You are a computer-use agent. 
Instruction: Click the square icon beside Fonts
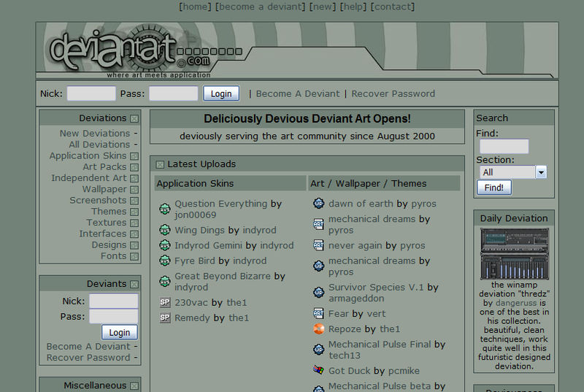click(134, 257)
